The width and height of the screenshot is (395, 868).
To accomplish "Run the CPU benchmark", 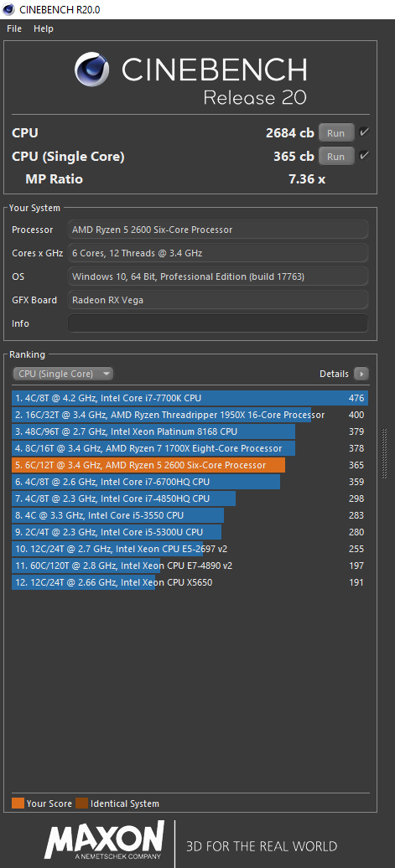I will 335,133.
